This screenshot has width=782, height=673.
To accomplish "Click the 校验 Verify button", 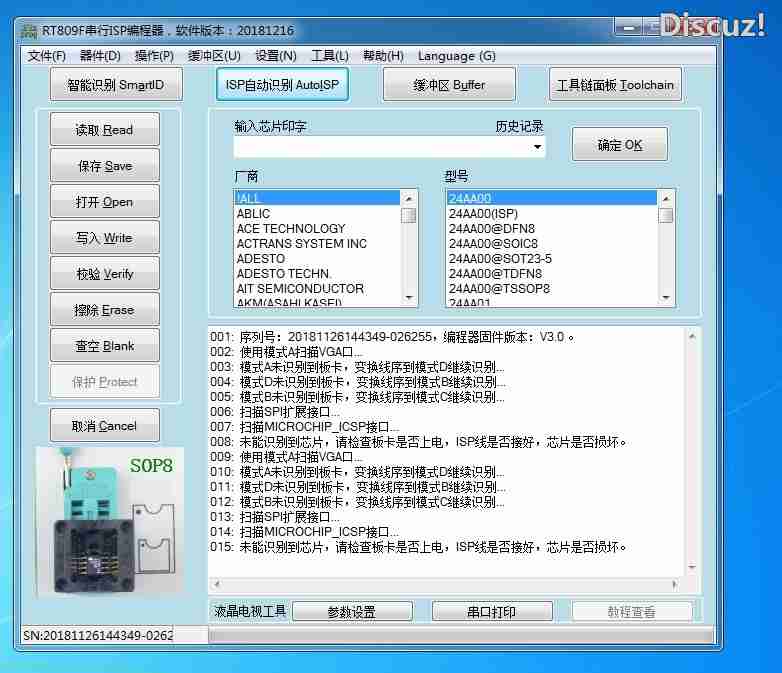I will pyautogui.click(x=105, y=273).
